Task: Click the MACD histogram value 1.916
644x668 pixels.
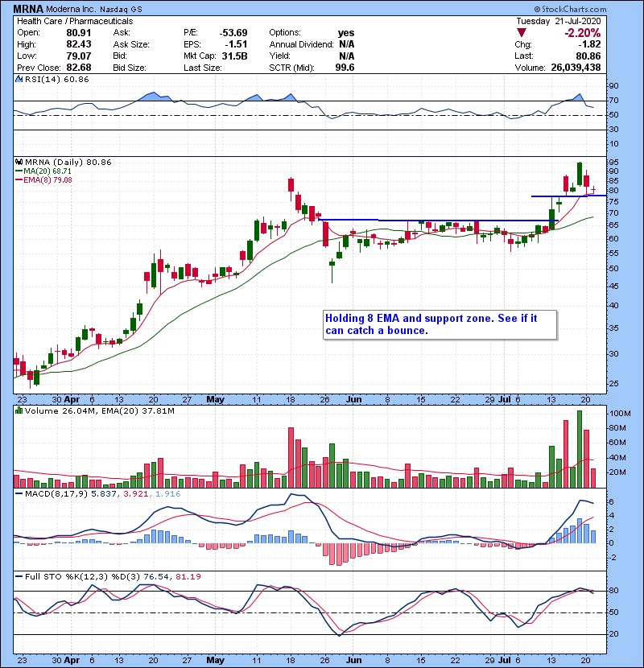Action: coord(168,494)
